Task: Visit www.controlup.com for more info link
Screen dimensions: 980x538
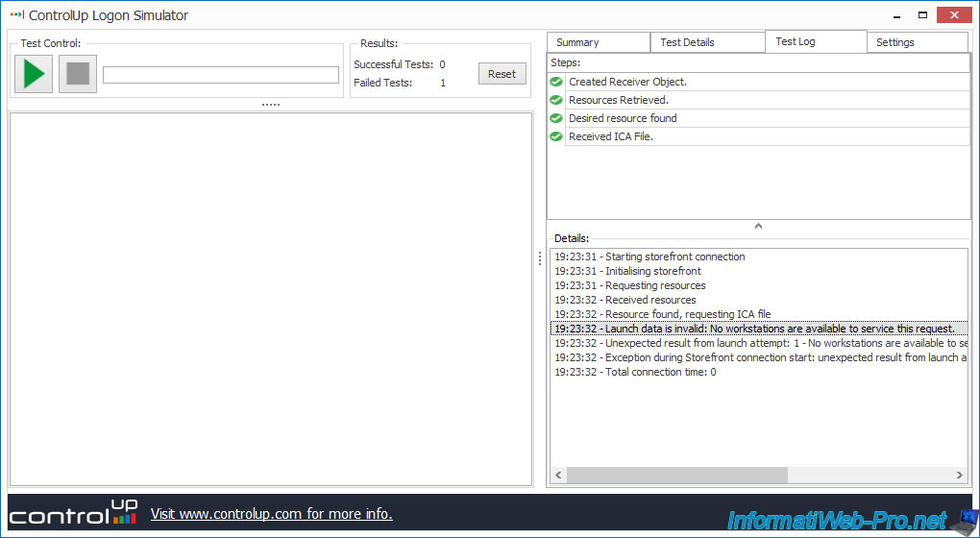Action: 271,514
